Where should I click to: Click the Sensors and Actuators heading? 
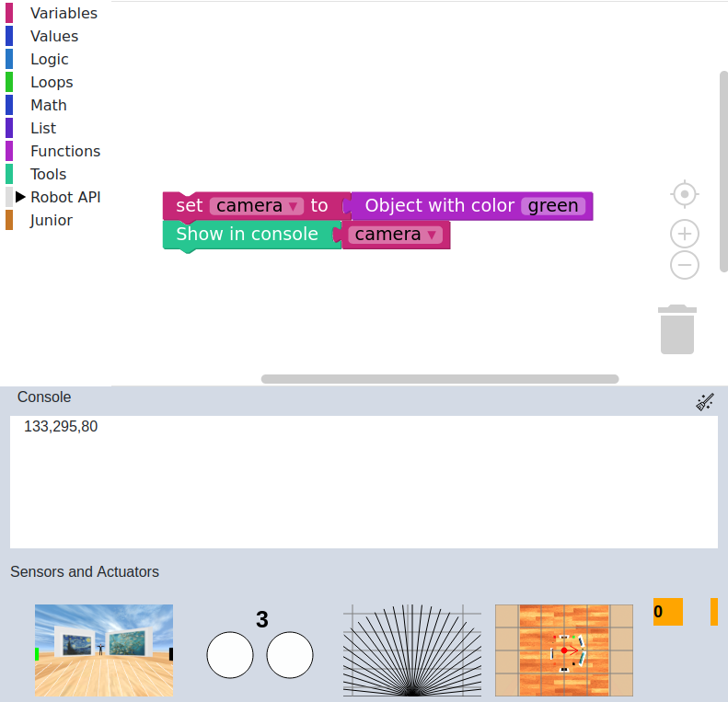85,571
